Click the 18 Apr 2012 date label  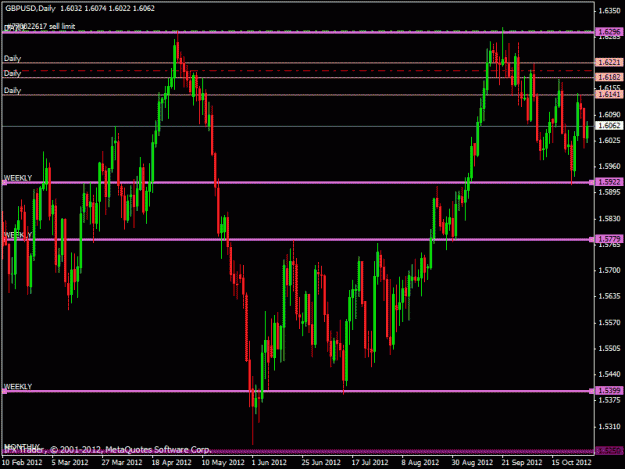point(171,462)
